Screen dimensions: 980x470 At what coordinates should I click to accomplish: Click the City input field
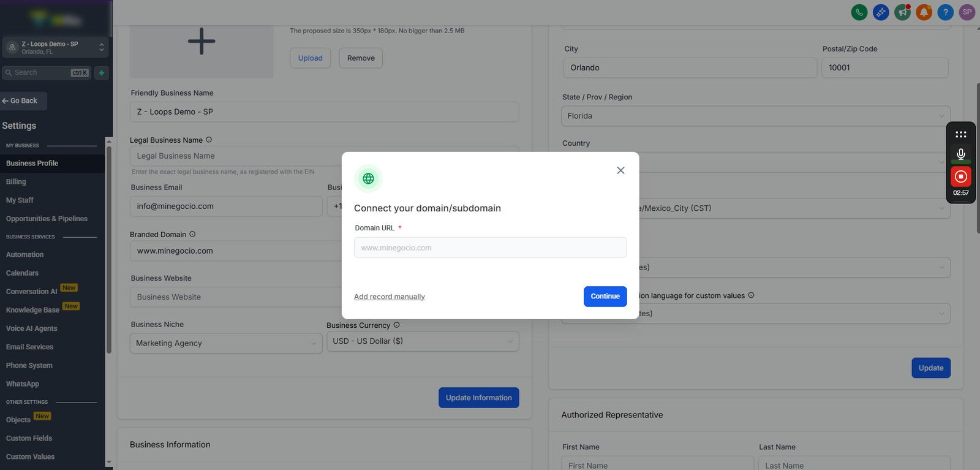click(x=690, y=68)
